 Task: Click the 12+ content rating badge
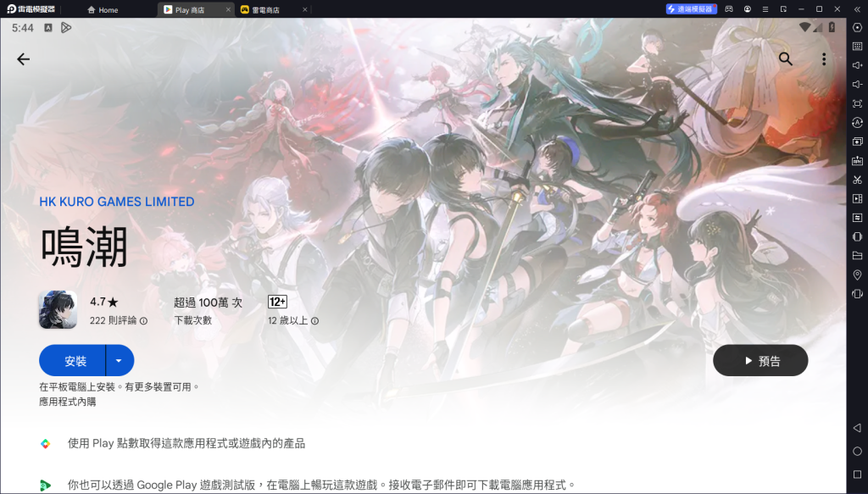pos(277,302)
